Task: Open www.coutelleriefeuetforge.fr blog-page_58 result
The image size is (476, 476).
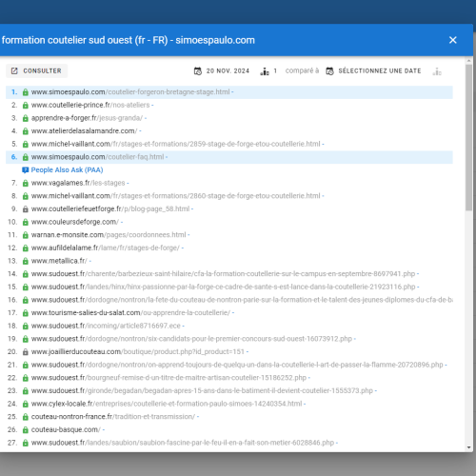Action: [x=110, y=209]
